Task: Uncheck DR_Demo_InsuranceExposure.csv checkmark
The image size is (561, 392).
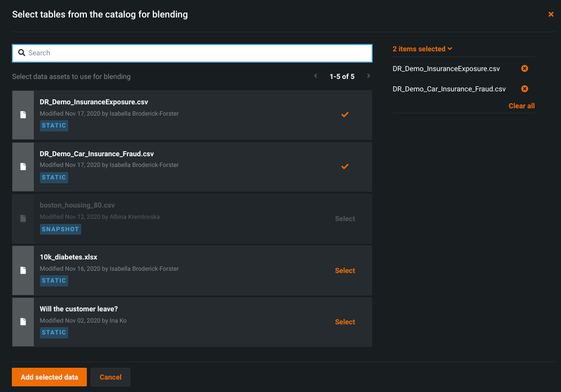Action: coord(344,114)
